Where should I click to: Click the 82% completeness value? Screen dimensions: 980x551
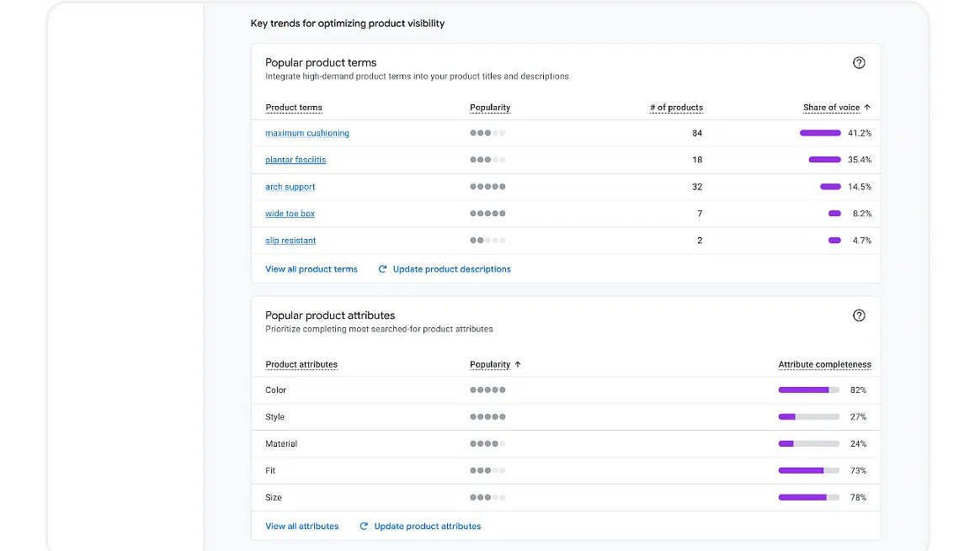[858, 389]
